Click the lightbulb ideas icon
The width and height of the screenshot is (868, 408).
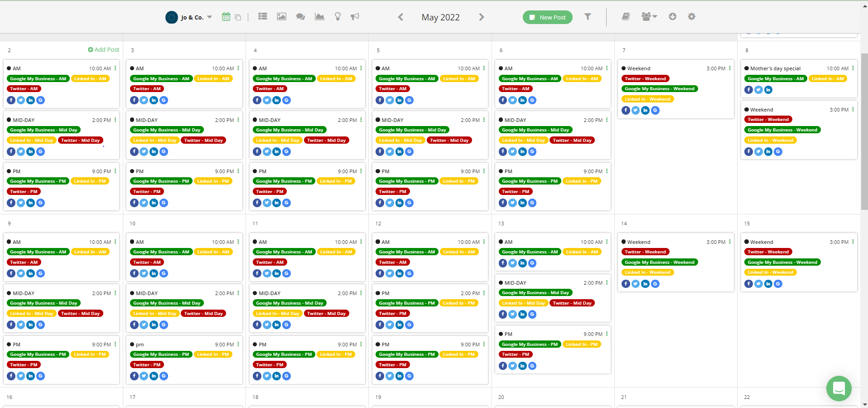click(338, 16)
